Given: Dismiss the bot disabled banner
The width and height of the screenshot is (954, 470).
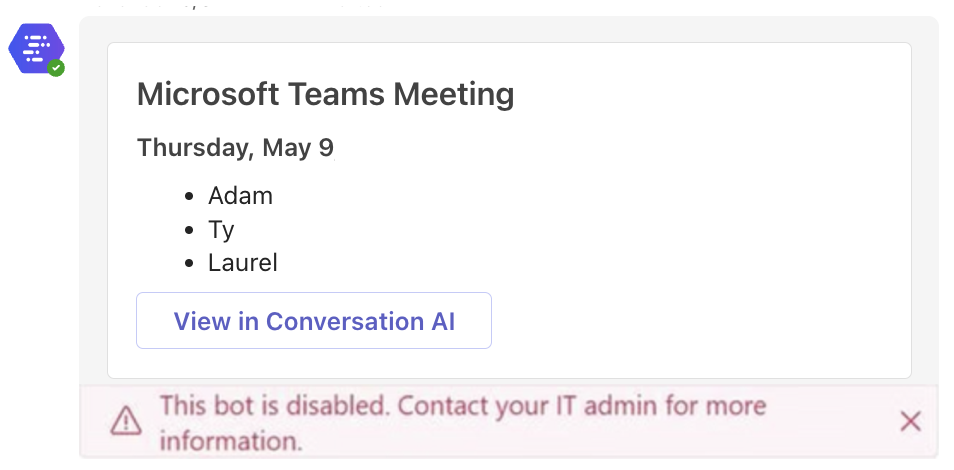Looking at the screenshot, I should (910, 422).
